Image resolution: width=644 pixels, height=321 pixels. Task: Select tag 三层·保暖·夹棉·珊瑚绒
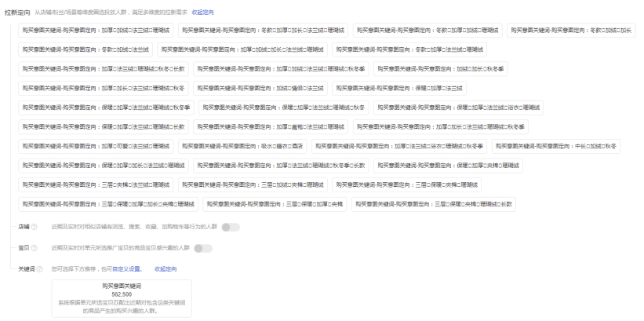pyautogui.click(x=406, y=185)
